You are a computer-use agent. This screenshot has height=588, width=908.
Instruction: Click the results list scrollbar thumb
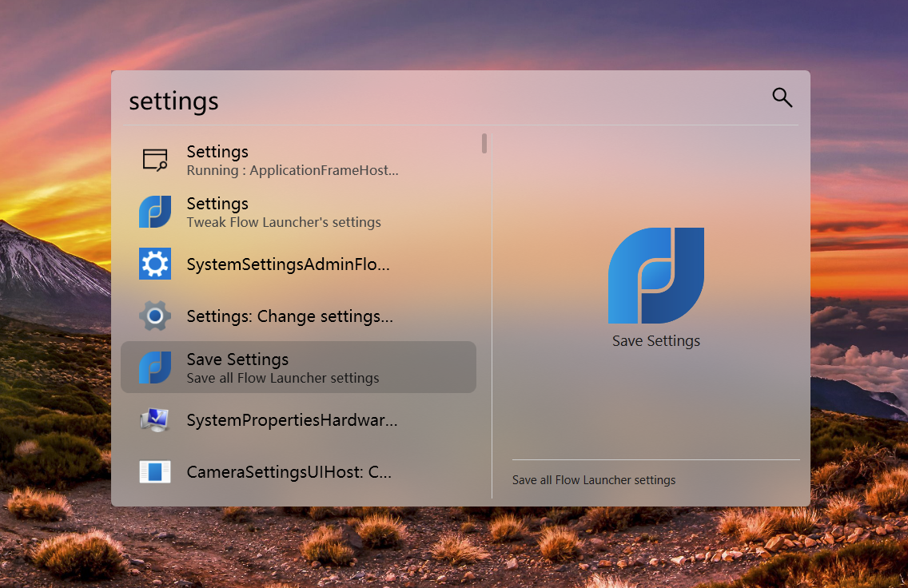coord(484,144)
